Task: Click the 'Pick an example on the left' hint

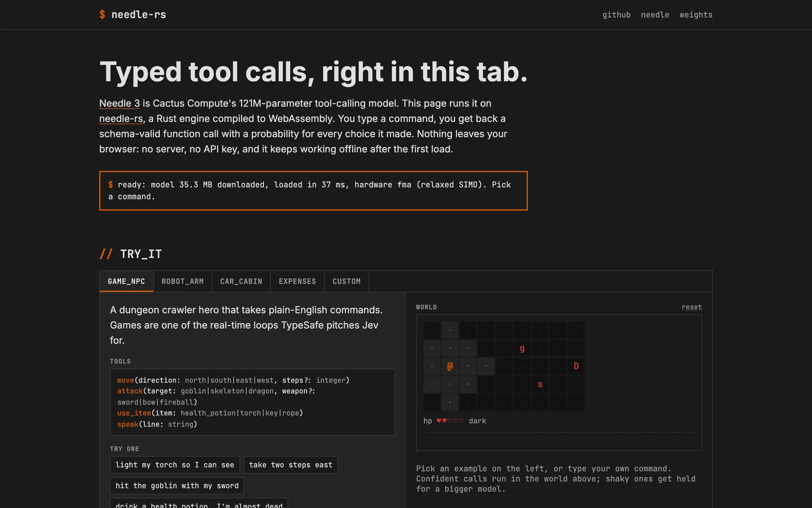Action: click(x=556, y=479)
